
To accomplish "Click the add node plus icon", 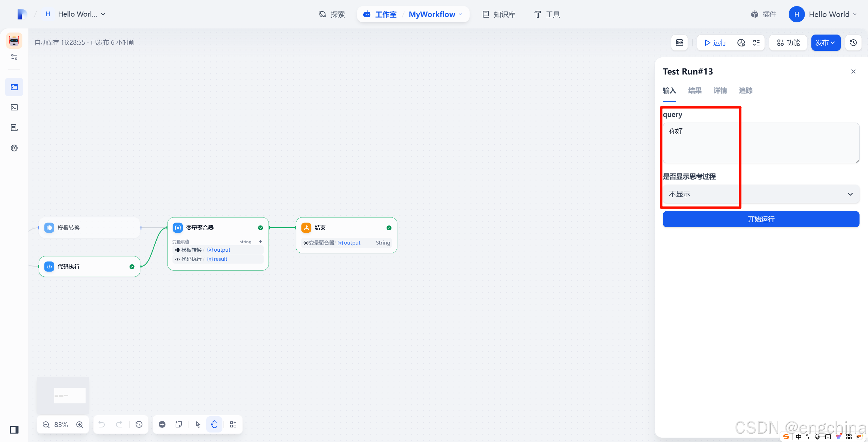I will pos(162,425).
